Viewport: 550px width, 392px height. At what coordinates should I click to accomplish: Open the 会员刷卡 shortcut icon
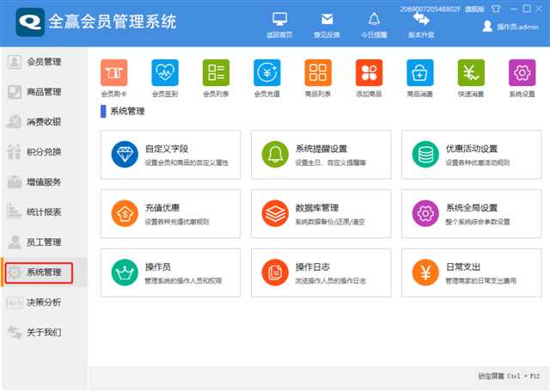(x=114, y=73)
